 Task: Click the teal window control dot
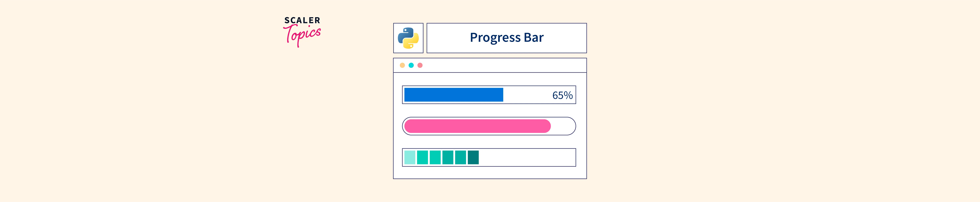(x=411, y=65)
